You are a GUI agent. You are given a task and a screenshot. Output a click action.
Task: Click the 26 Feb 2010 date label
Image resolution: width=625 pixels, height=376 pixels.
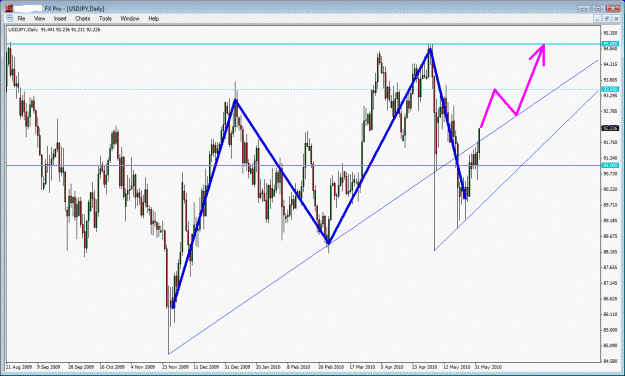[331, 367]
